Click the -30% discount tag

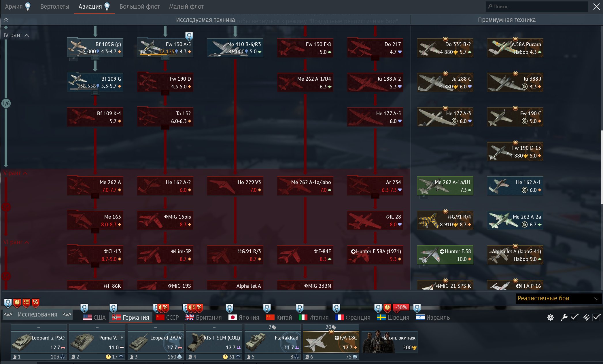401,307
